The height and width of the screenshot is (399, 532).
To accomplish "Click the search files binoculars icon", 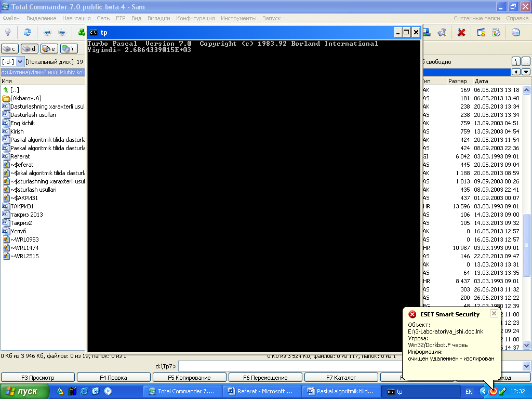I will (442, 32).
